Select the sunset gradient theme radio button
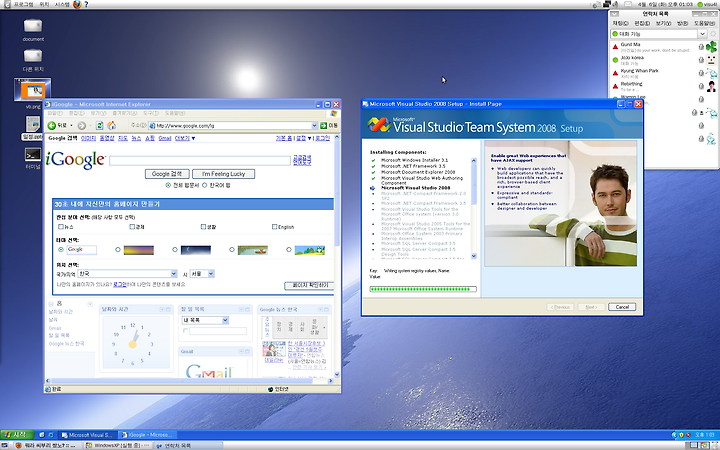 [118, 250]
